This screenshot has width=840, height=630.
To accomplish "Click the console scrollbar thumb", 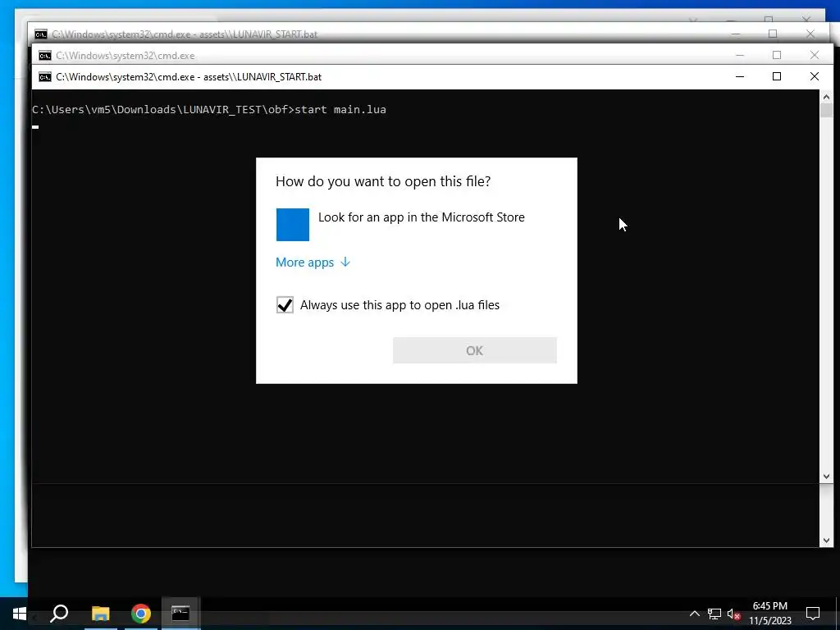I will click(826, 111).
